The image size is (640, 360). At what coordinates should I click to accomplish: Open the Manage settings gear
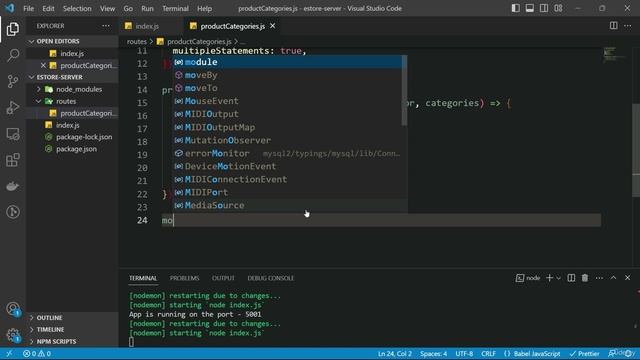click(x=13, y=335)
